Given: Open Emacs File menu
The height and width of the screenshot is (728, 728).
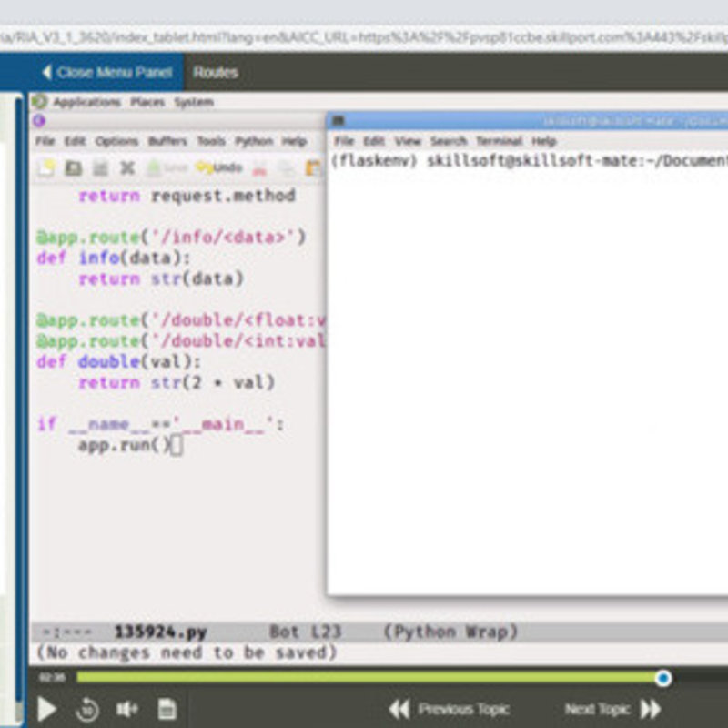Looking at the screenshot, I should [x=45, y=141].
